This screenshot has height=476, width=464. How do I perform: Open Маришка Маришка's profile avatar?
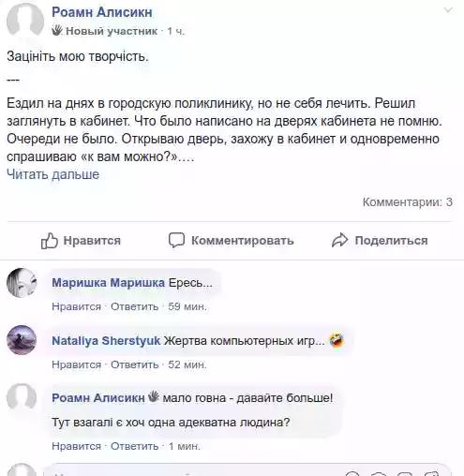tap(22, 283)
